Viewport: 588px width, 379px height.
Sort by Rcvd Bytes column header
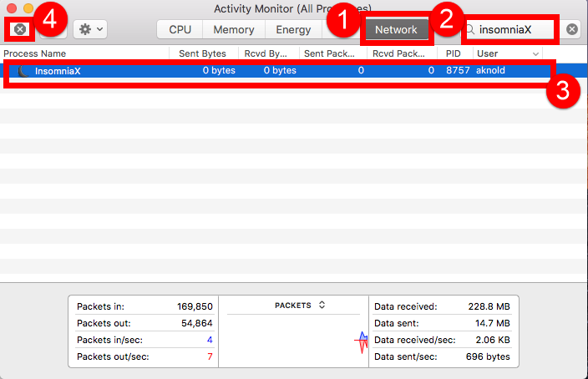[x=267, y=53]
